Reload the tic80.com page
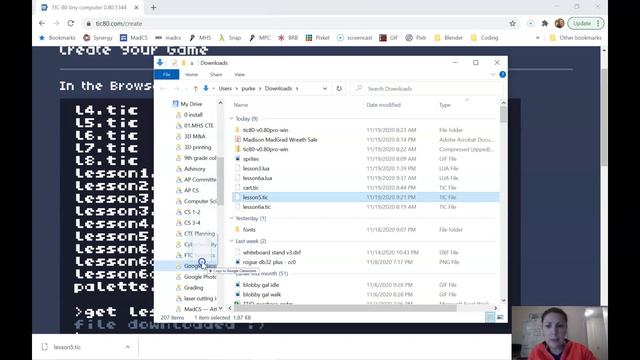This screenshot has width=640, height=360. [x=71, y=23]
